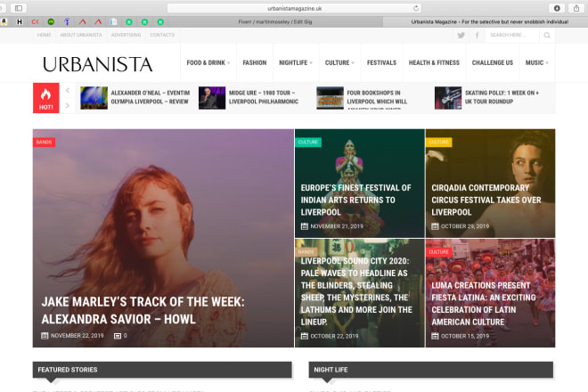This screenshot has height=392, width=588.
Task: Show previous hot stories with left chevron
Action: point(68,90)
